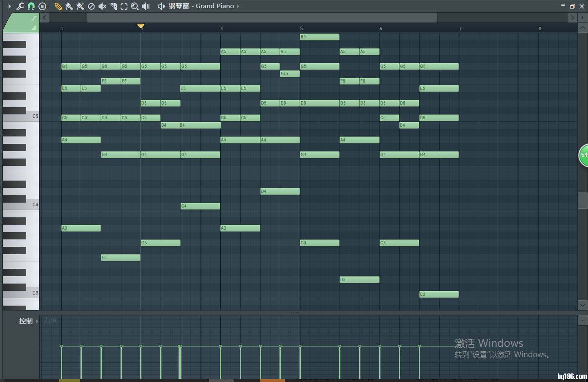Toggle the magnet snap-to-grid option
The image size is (588, 382).
tap(31, 6)
